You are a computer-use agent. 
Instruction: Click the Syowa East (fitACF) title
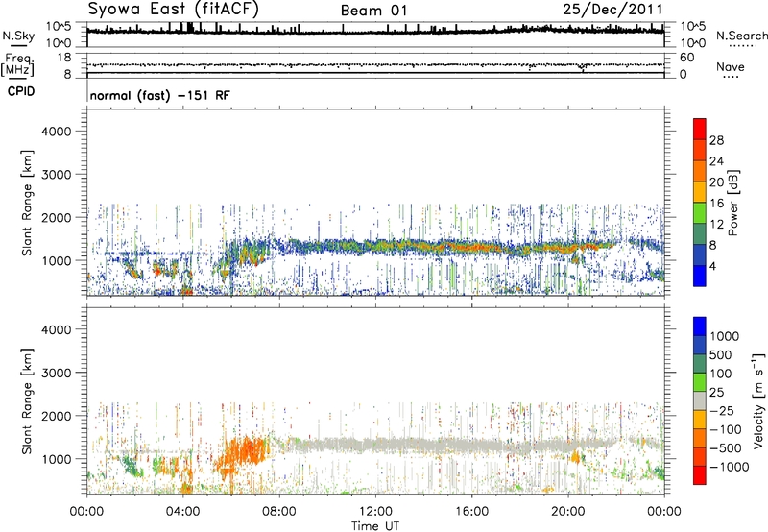pos(173,10)
